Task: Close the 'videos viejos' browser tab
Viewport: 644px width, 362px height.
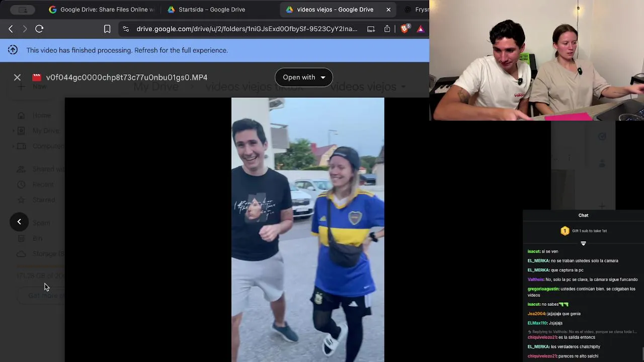Action: tap(388, 10)
